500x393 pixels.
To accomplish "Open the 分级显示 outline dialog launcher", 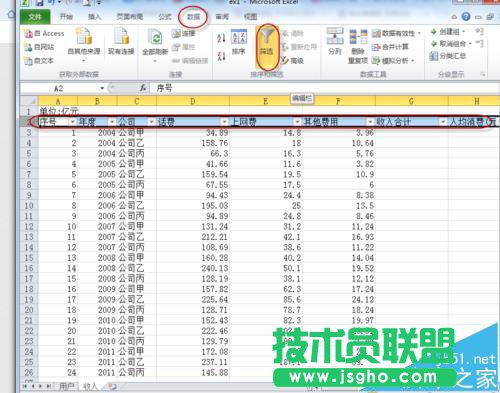I will pyautogui.click(x=483, y=75).
